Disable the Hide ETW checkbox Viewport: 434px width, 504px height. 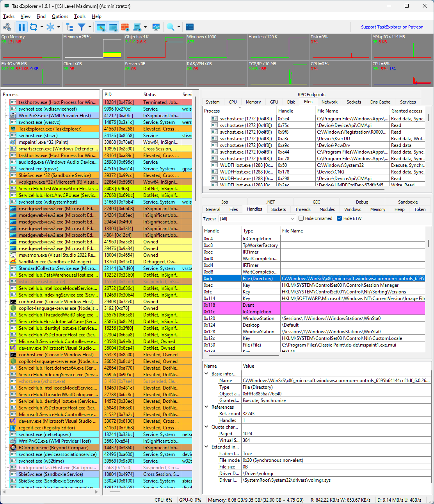click(x=339, y=218)
